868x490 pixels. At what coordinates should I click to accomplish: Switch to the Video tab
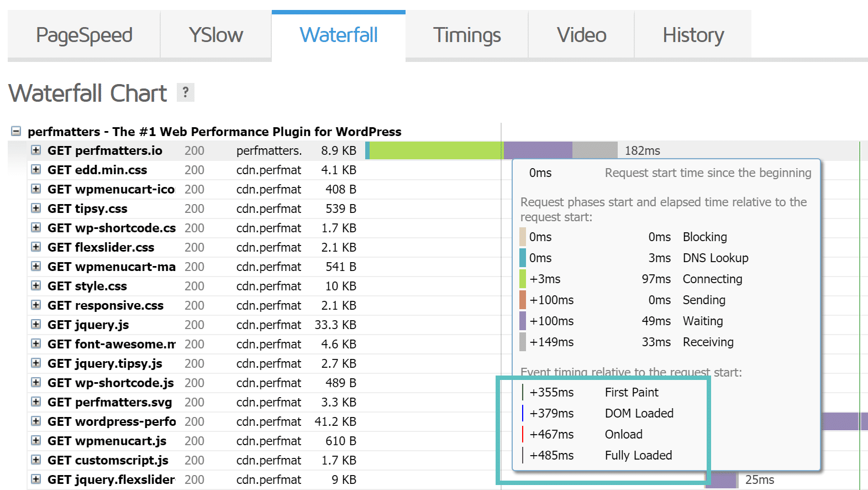(x=581, y=35)
